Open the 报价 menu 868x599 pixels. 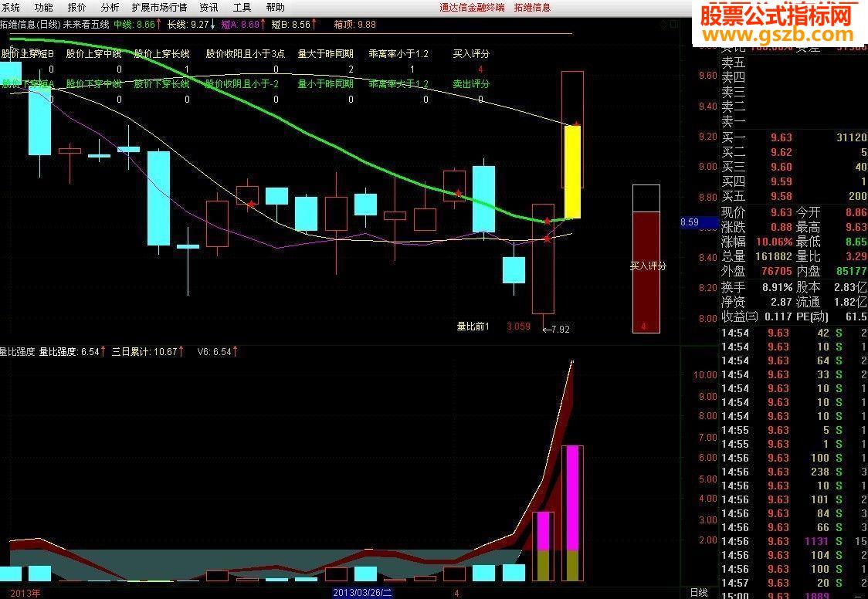coord(77,8)
